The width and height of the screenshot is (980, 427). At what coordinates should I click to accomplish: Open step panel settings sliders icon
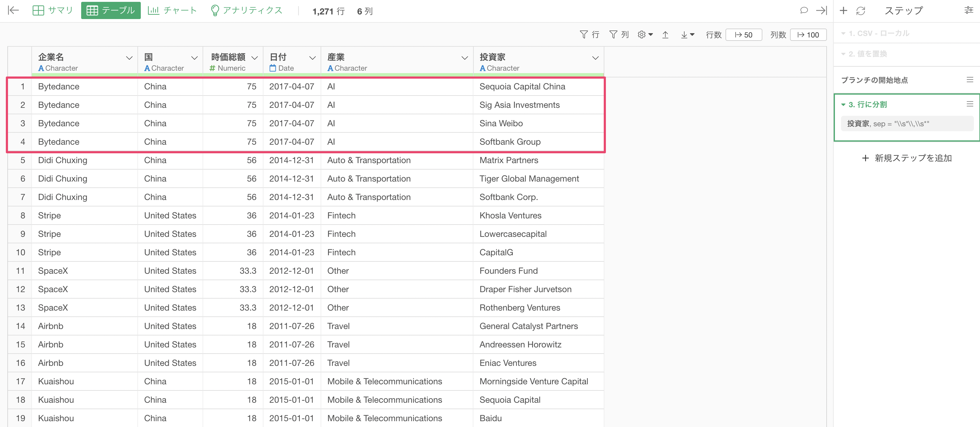point(969,10)
